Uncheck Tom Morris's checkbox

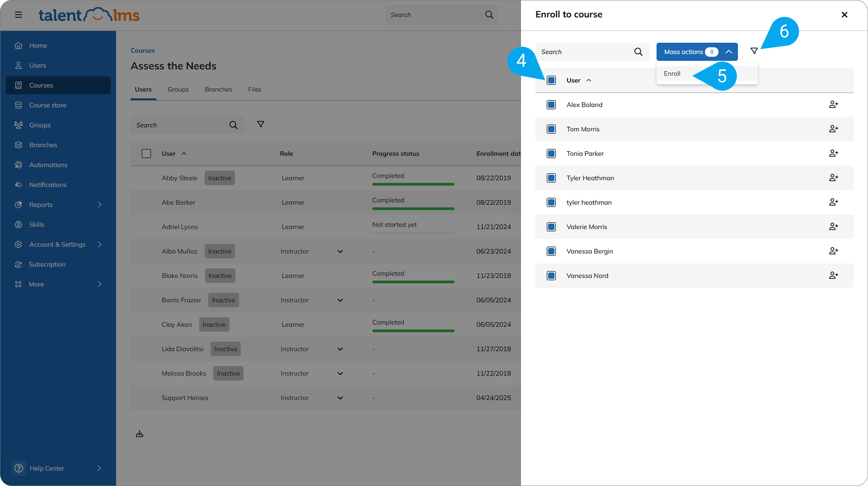tap(551, 129)
